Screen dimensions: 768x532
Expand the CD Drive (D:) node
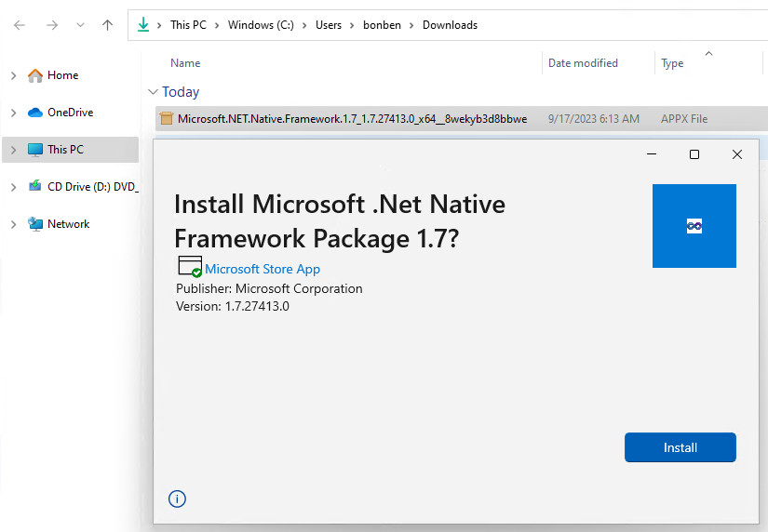point(14,187)
